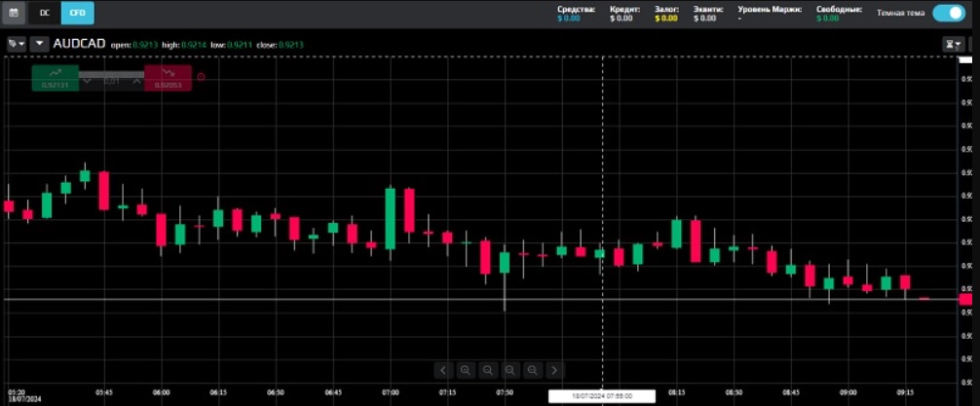The image size is (980, 406).
Task: Click the crosshair time label 18/07/2024 07:55:00
Action: (602, 396)
